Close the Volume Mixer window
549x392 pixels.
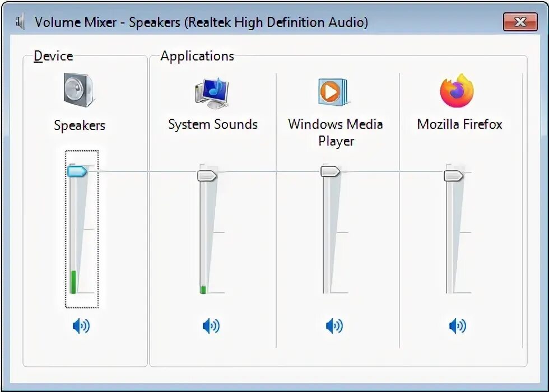click(520, 22)
